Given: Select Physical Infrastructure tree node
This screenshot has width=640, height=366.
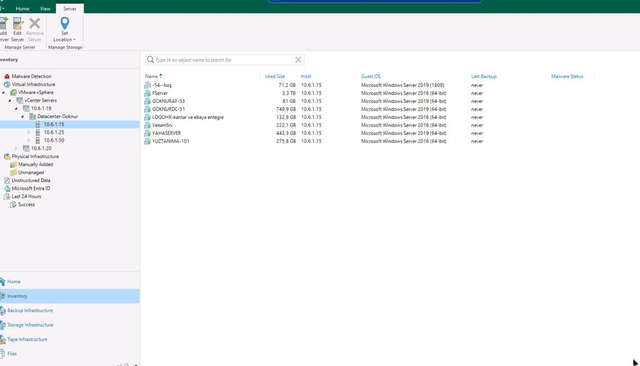Looking at the screenshot, I should point(35,156).
